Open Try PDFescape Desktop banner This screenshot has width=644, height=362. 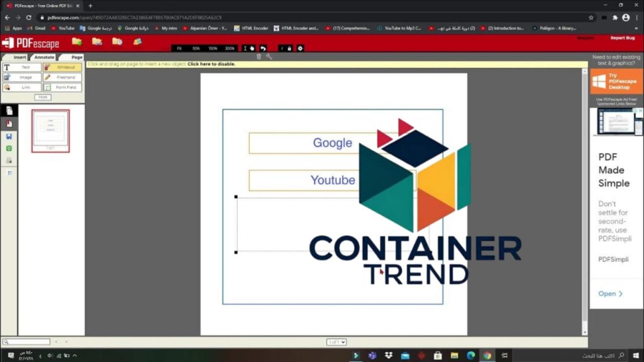click(x=616, y=81)
